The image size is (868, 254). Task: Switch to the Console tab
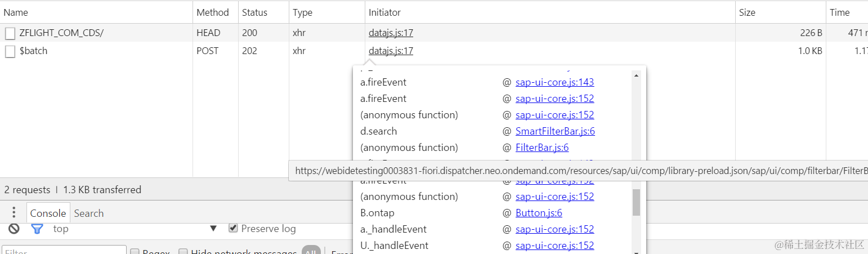(48, 213)
